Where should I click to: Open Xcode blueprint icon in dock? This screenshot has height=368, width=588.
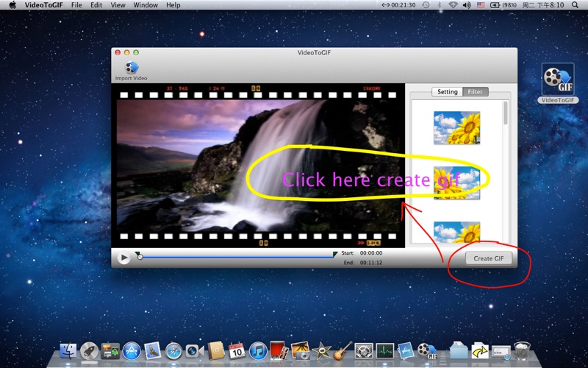click(x=406, y=351)
